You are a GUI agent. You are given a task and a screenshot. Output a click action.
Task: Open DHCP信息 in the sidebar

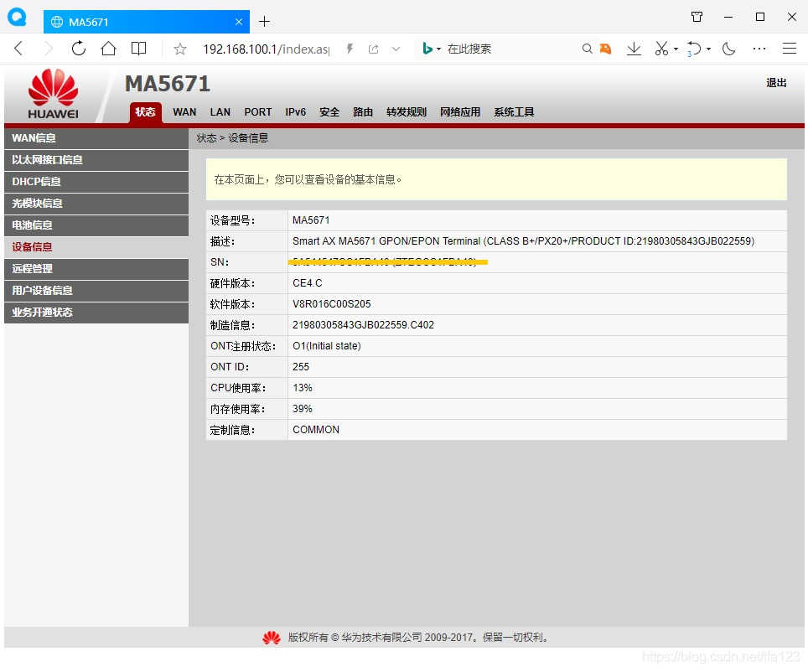[x=96, y=182]
